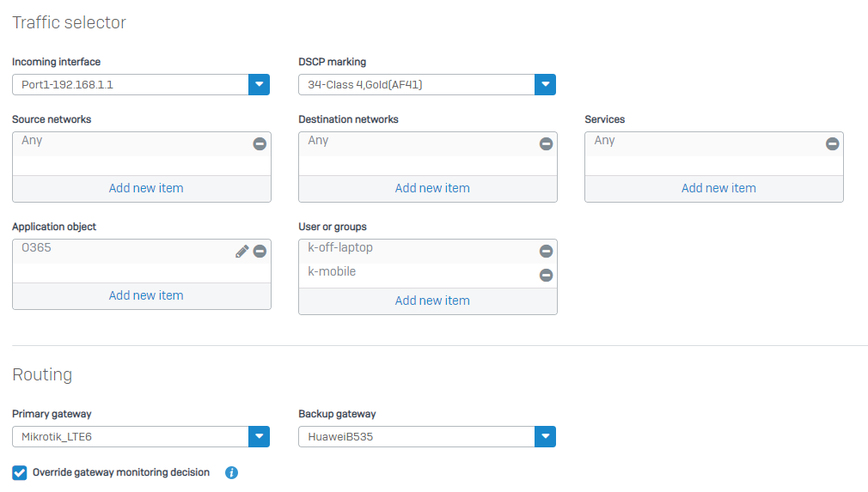Edit the O365 application object pencil icon
This screenshot has width=868, height=492.
(241, 252)
